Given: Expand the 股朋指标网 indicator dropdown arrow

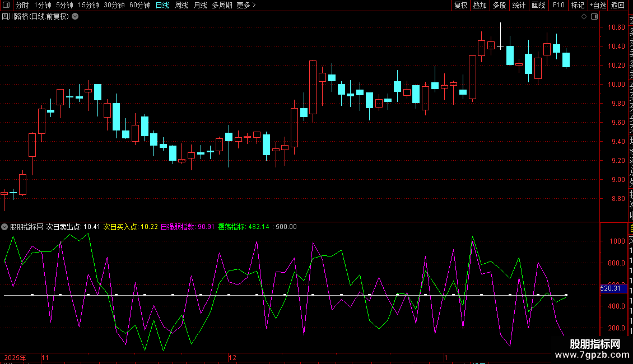Looking at the screenshot, I should pos(5,227).
